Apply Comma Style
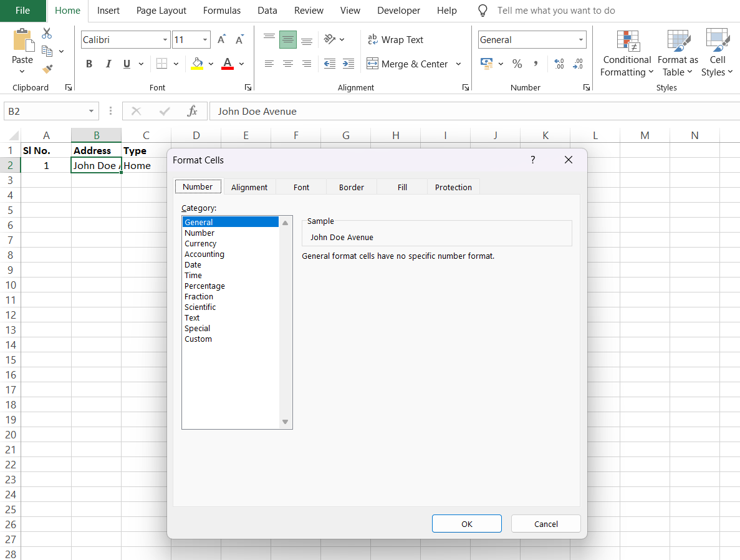740x560 pixels. point(536,64)
